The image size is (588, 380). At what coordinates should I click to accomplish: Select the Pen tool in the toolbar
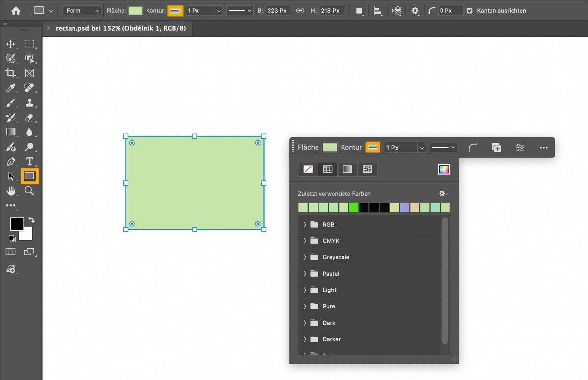click(x=11, y=161)
